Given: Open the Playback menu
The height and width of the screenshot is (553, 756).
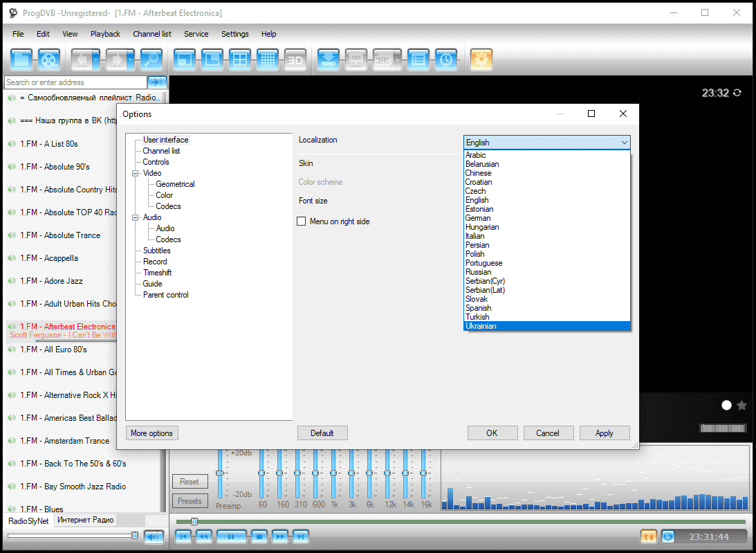Looking at the screenshot, I should click(x=105, y=34).
